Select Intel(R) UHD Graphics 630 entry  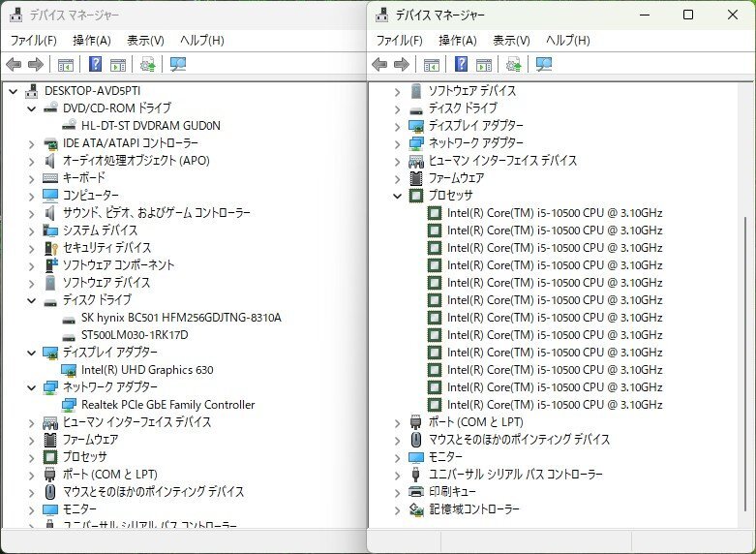tap(147, 370)
